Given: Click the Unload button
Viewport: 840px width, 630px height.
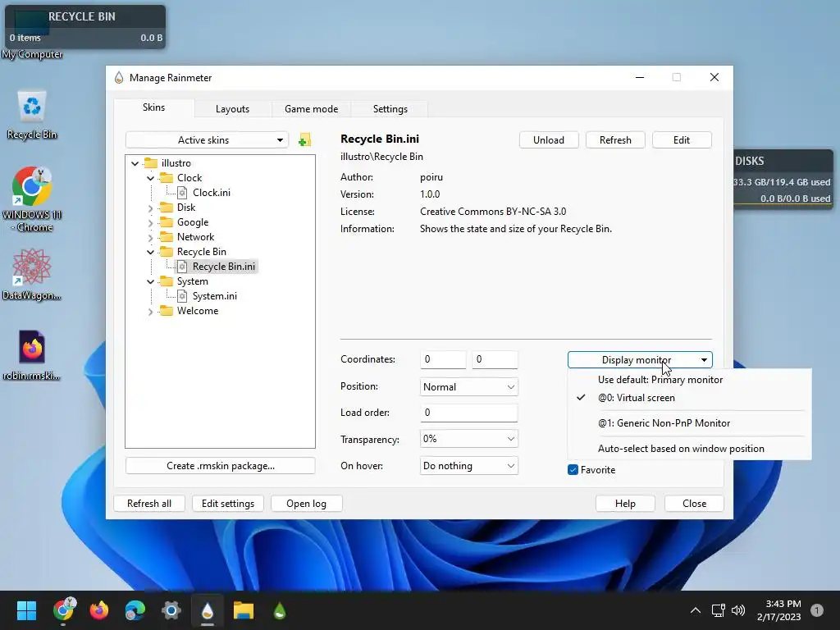Looking at the screenshot, I should (x=549, y=139).
